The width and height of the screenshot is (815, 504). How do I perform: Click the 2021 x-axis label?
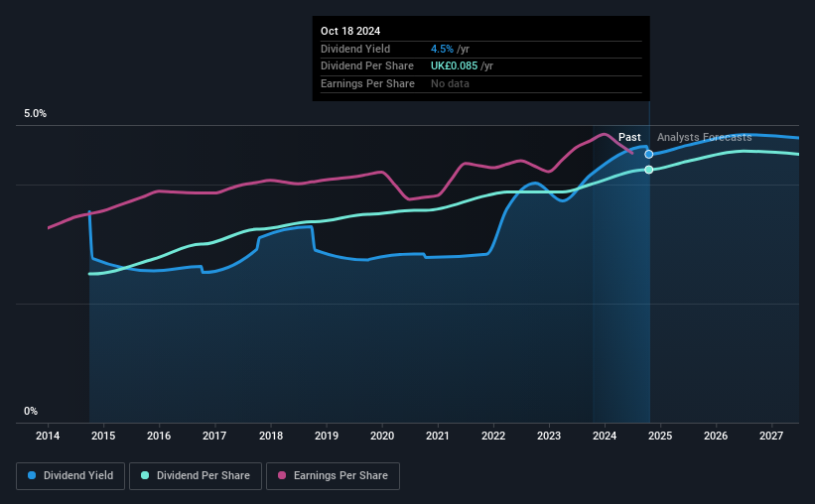pyautogui.click(x=438, y=436)
